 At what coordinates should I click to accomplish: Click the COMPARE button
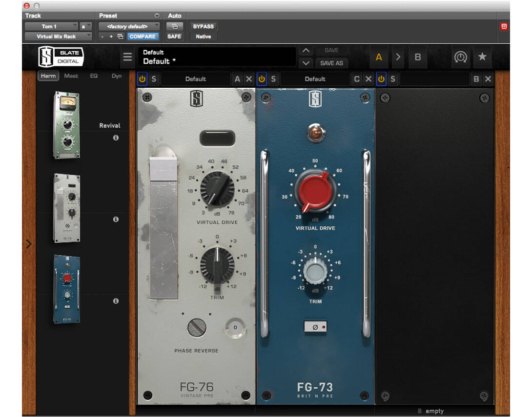click(x=143, y=36)
